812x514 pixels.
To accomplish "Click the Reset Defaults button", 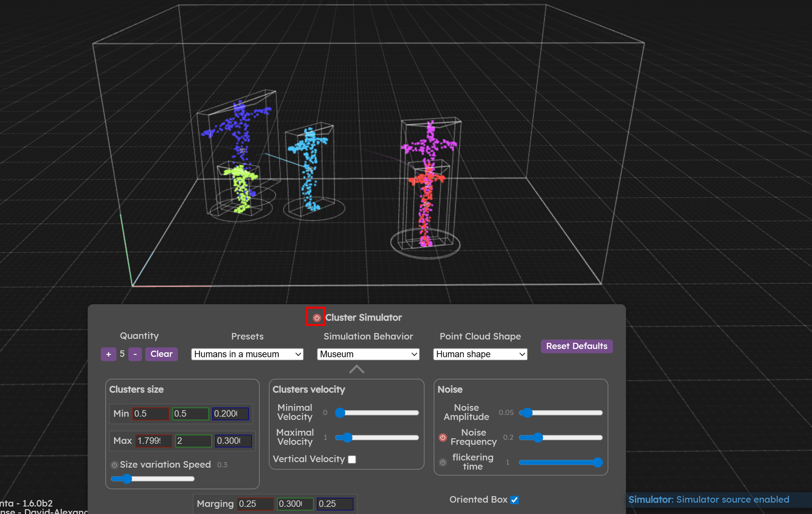I will [x=576, y=346].
